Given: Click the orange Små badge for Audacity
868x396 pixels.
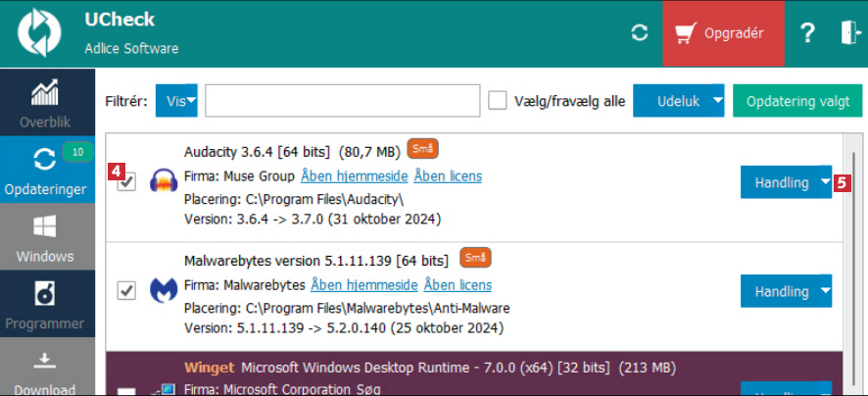Looking at the screenshot, I should [421, 149].
